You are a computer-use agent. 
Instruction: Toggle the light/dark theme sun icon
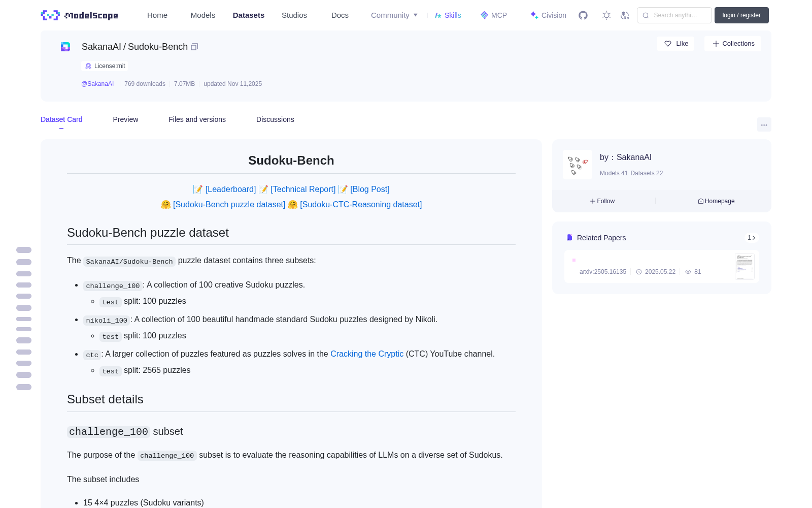[x=606, y=15]
